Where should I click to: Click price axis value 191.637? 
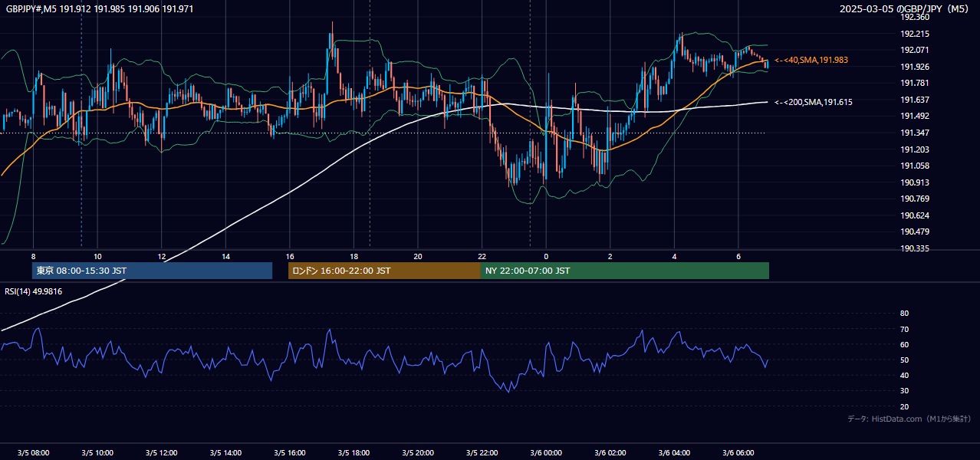(x=915, y=100)
